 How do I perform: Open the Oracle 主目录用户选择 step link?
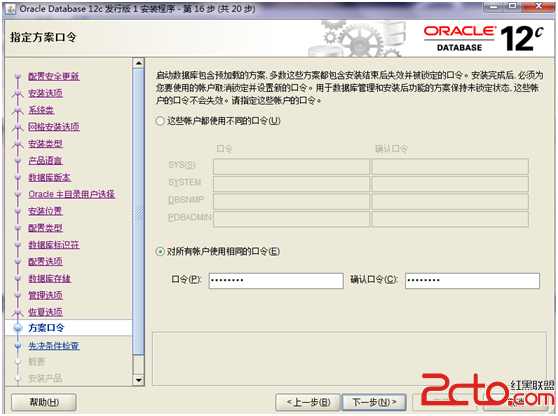point(72,194)
